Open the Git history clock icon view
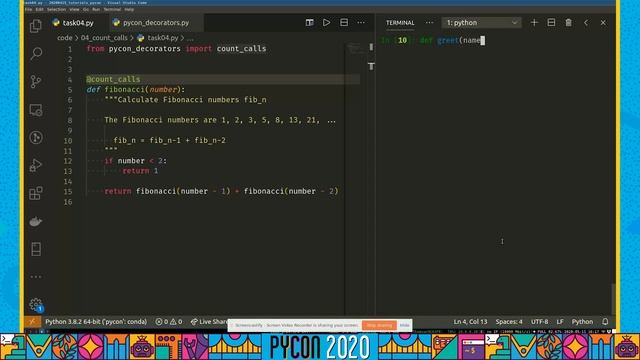640x360 pixels. tap(36, 138)
